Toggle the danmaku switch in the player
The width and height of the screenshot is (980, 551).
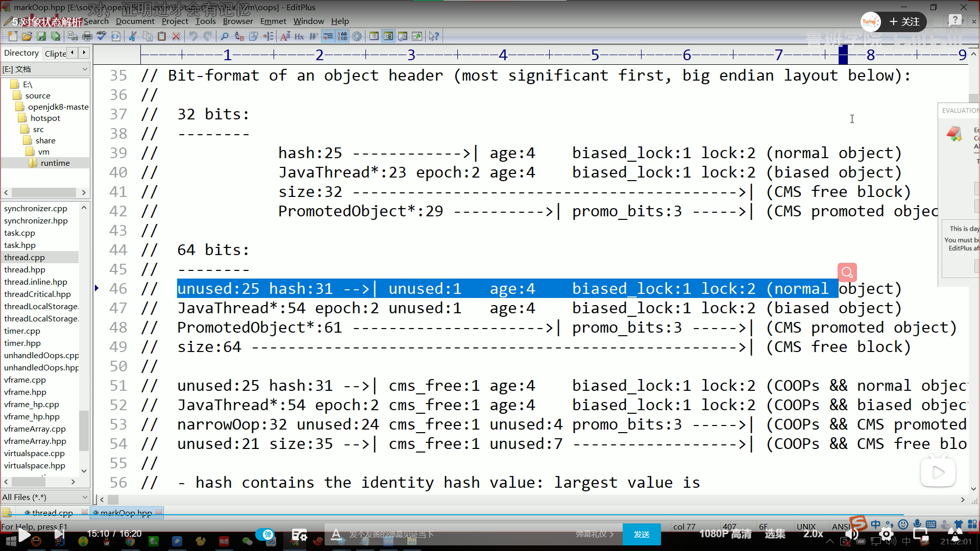coord(265,534)
